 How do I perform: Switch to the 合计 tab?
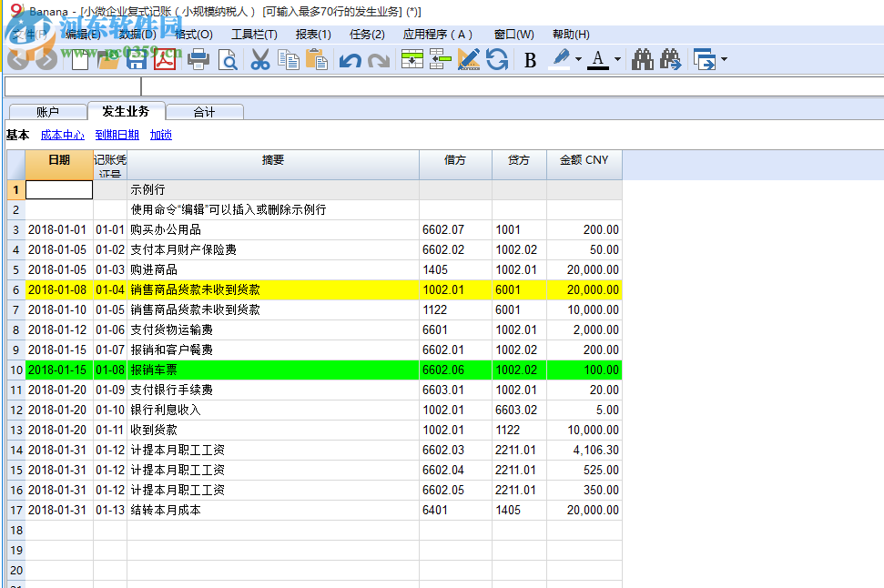pyautogui.click(x=205, y=111)
